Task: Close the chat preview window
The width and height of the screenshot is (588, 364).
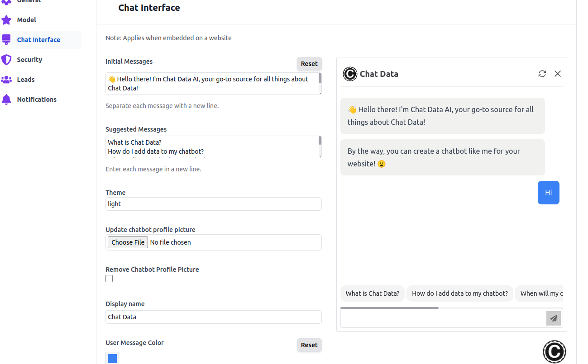Action: point(558,74)
